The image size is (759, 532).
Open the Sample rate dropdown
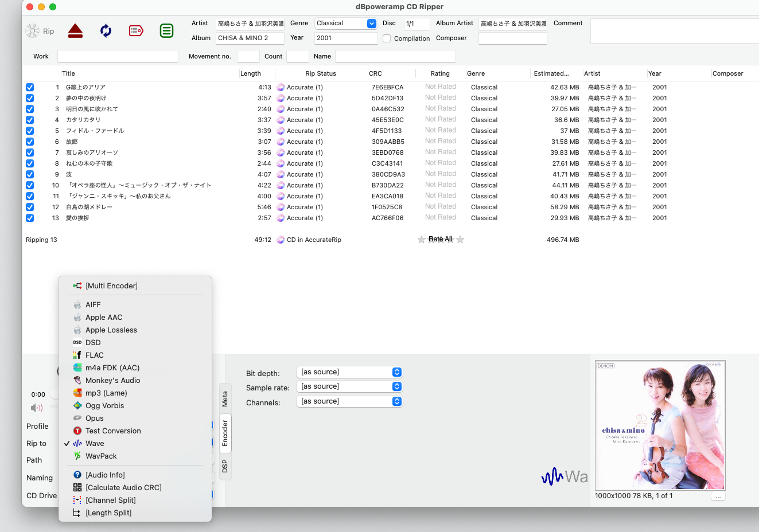349,386
